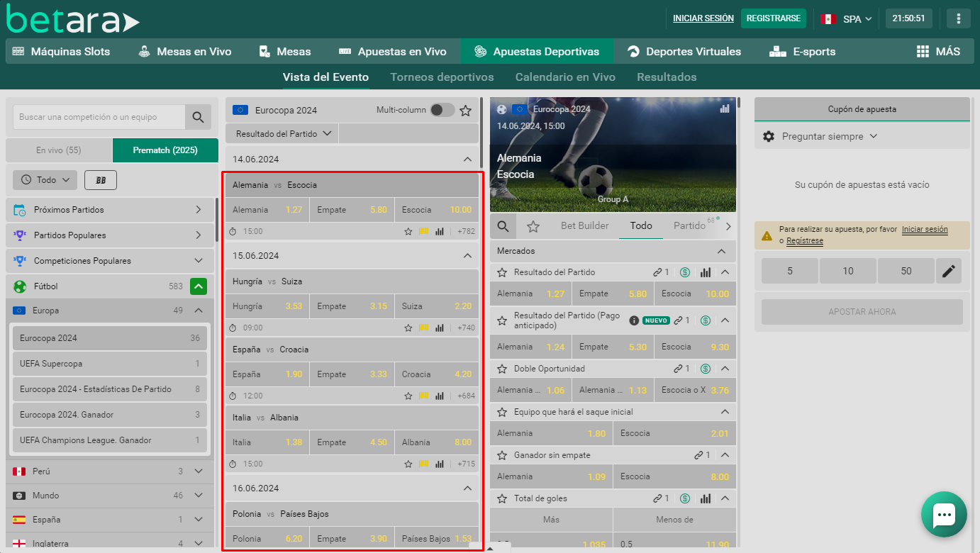Click INICIAR SESIÓN link in header

(x=703, y=18)
